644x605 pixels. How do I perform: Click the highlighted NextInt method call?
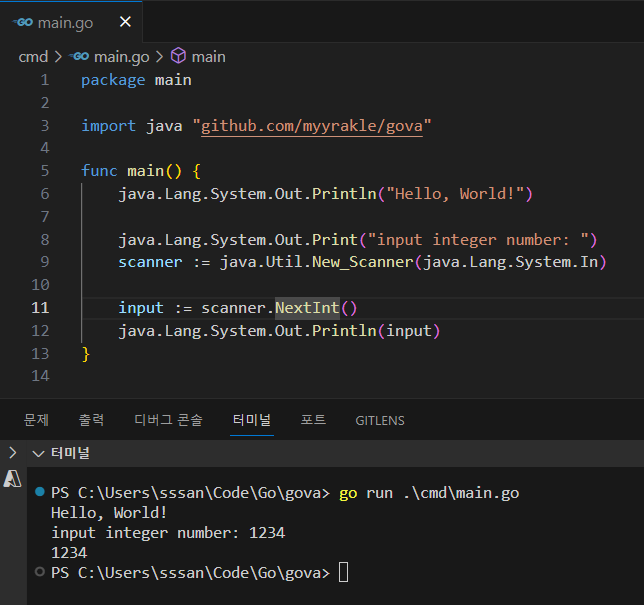(307, 308)
